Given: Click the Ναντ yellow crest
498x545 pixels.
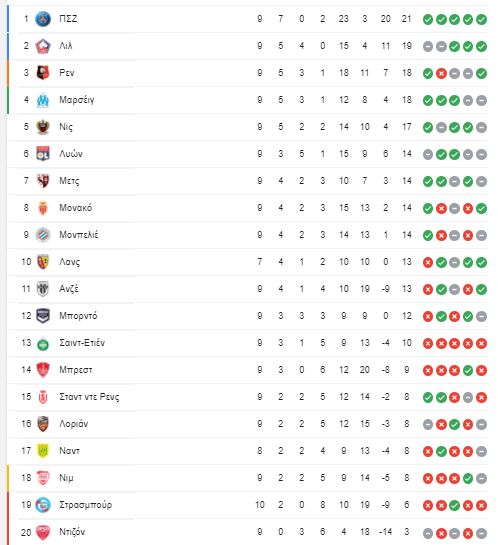Looking at the screenshot, I should [43, 451].
